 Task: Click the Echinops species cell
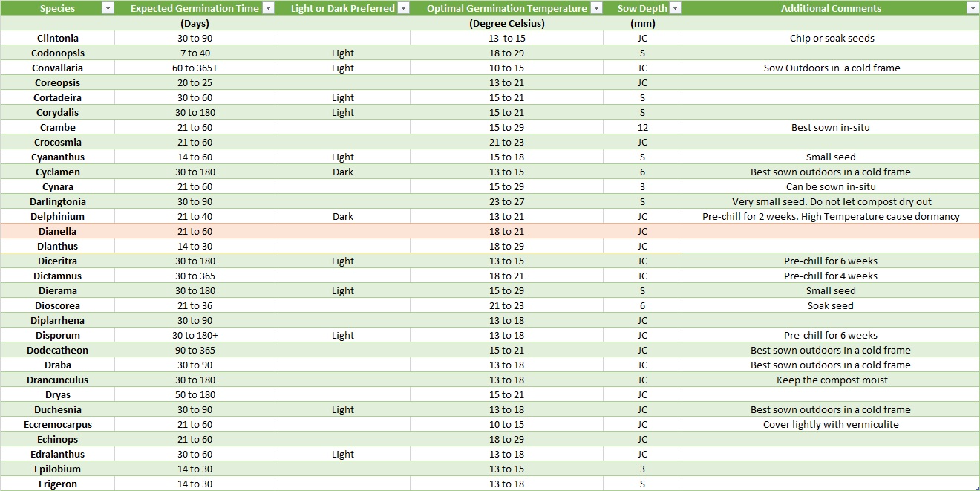(x=58, y=439)
